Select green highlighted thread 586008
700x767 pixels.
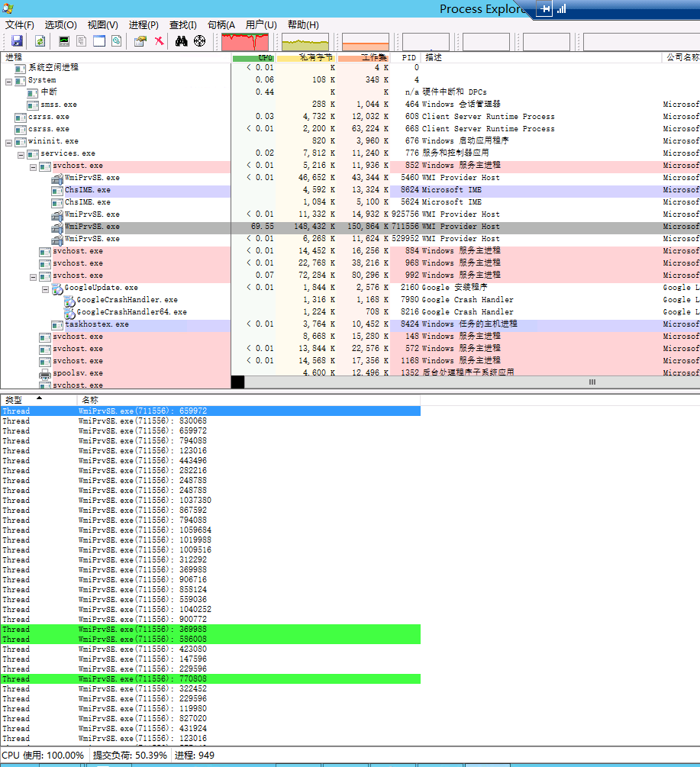[211, 640]
